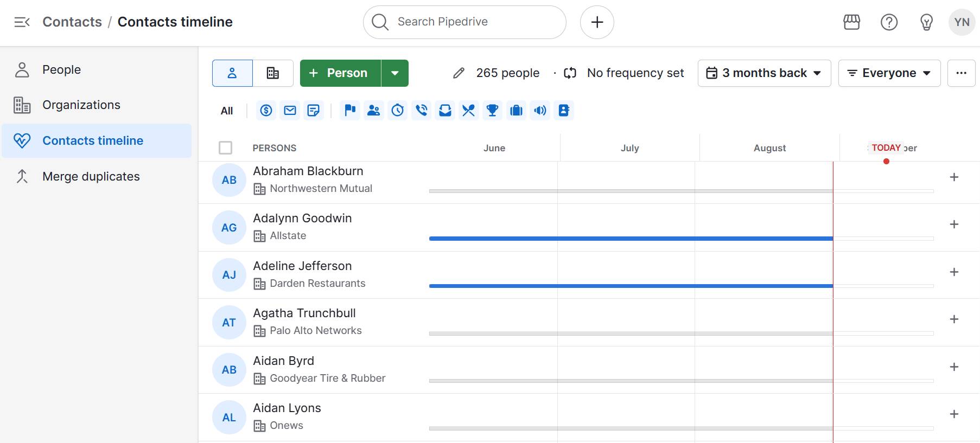Viewport: 980px width, 443px height.
Task: Set the No frequency set option
Action: click(x=624, y=73)
